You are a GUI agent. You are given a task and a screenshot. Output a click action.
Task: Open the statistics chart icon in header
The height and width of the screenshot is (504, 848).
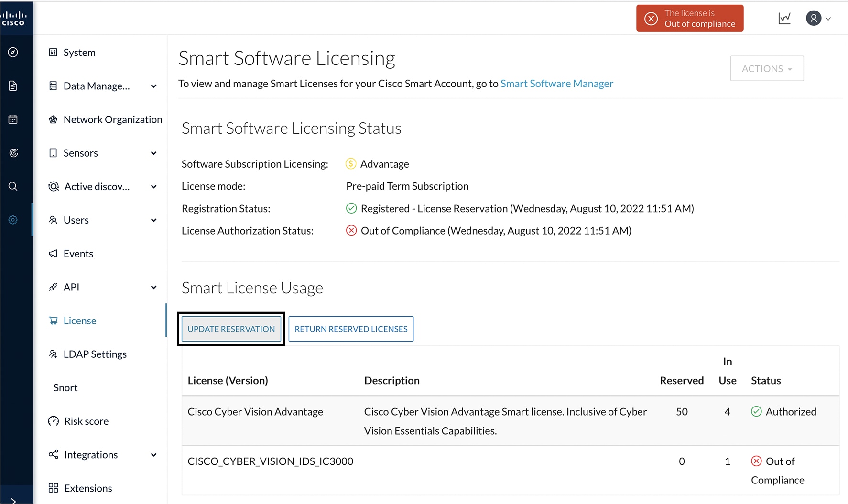(784, 19)
